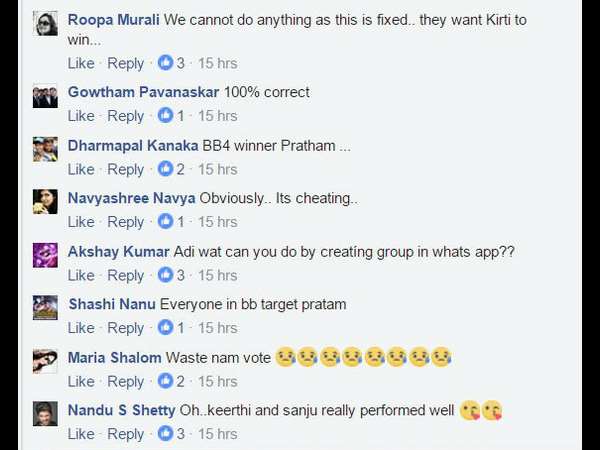
Task: Open Akshay Kumar's profile picture
Action: (x=45, y=255)
